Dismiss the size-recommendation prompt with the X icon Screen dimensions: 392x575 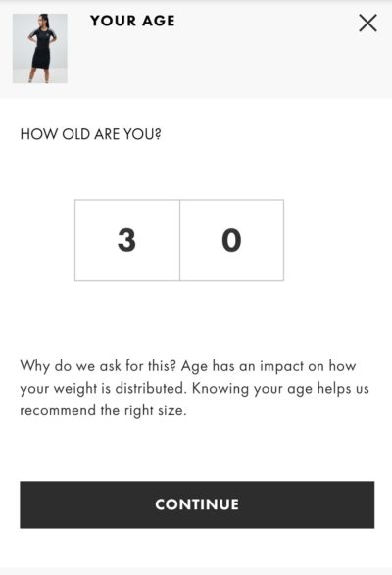pos(367,24)
